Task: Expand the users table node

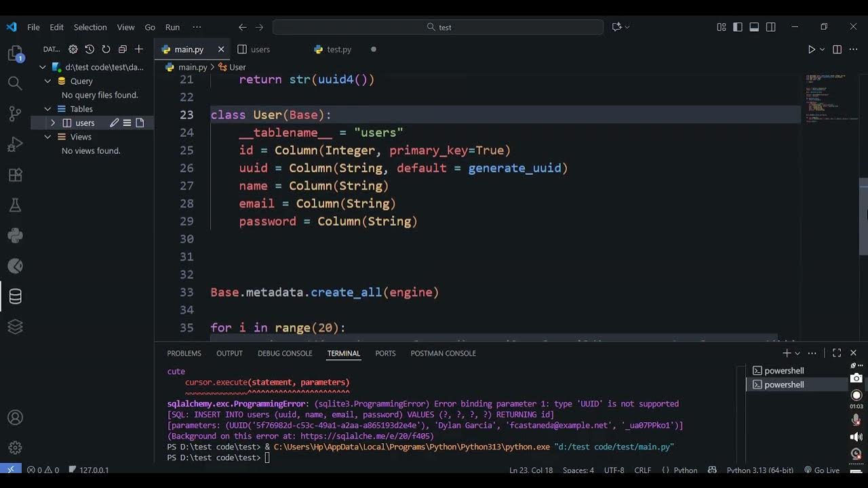Action: tap(53, 123)
